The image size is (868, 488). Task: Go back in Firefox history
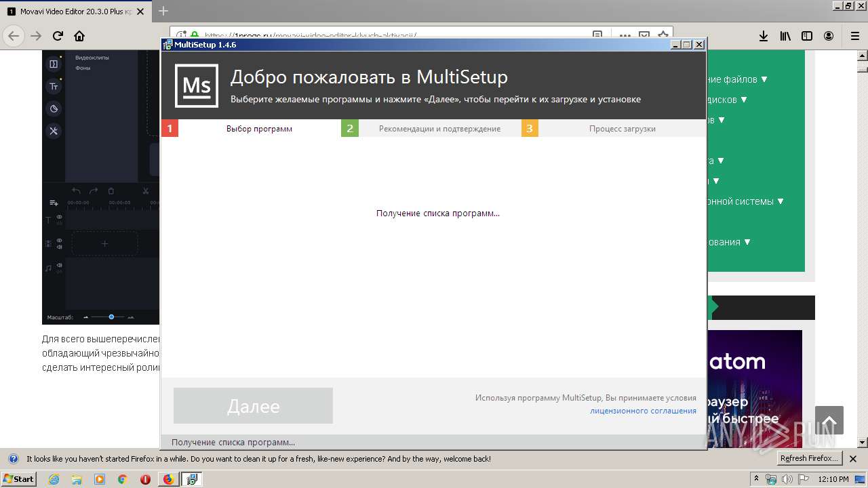click(14, 36)
